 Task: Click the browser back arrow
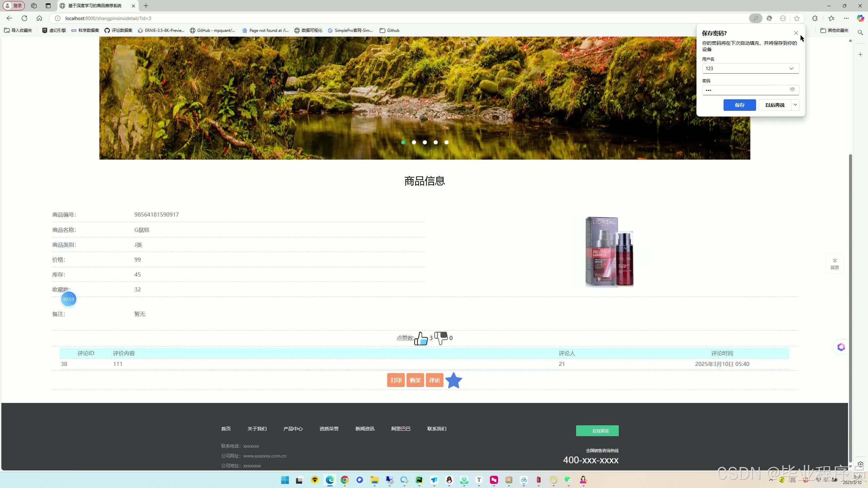pos(9,18)
